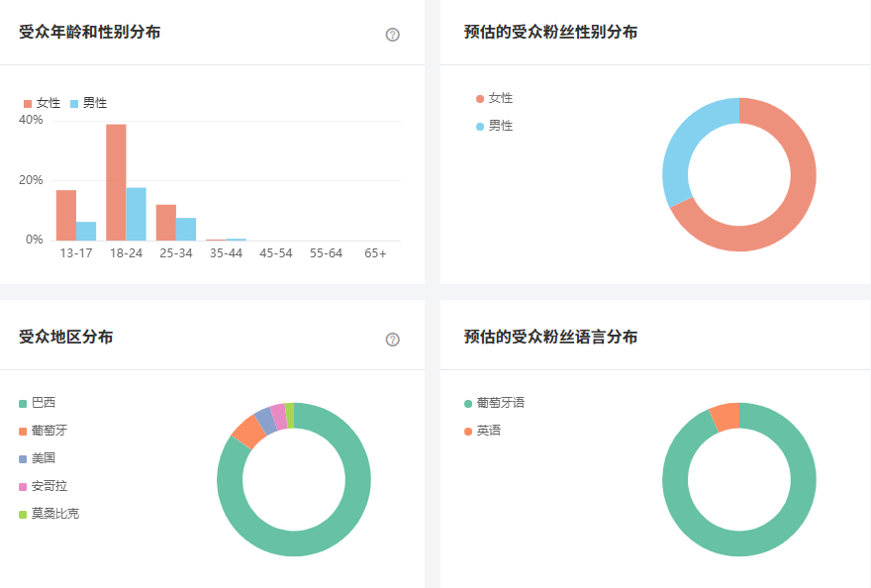Select the female bar for ages 13-17
The image size is (871, 588).
66,215
